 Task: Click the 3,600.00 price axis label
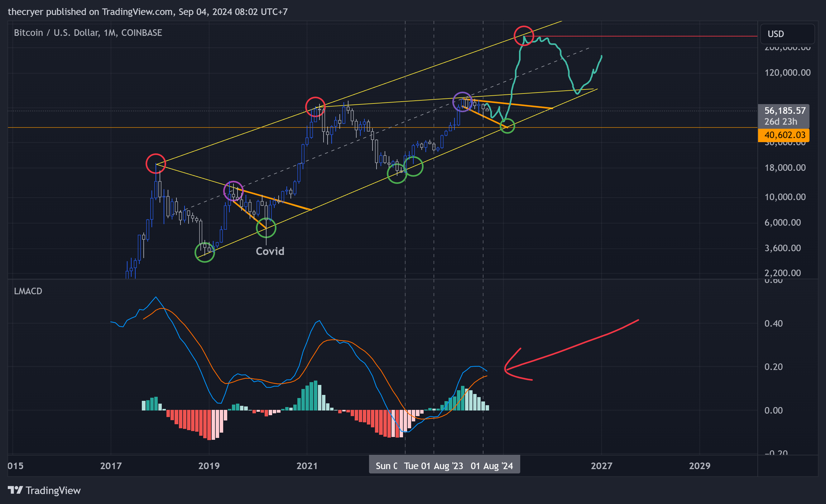click(x=782, y=248)
